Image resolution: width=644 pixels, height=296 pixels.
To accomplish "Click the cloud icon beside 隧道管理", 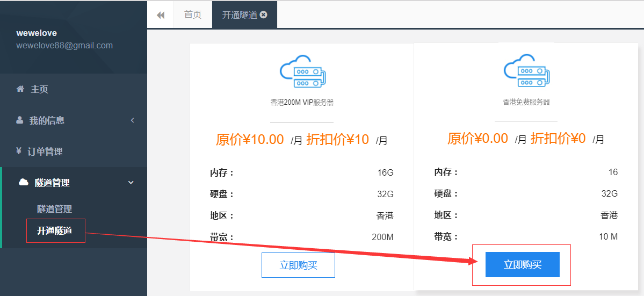I will (23, 183).
